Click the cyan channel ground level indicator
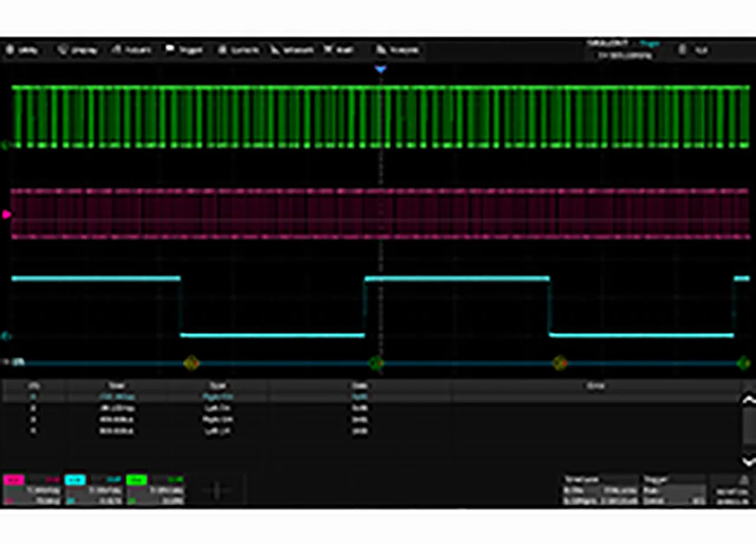Image resolution: width=756 pixels, height=545 pixels. (x=6, y=337)
